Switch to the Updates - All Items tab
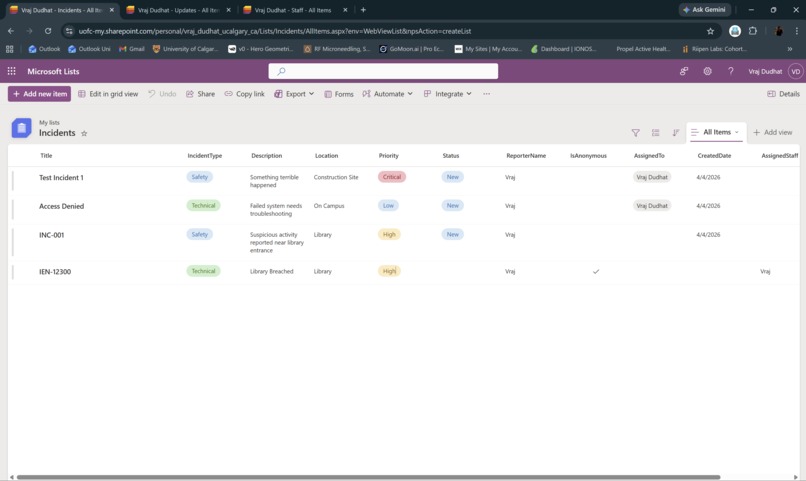 tap(179, 10)
